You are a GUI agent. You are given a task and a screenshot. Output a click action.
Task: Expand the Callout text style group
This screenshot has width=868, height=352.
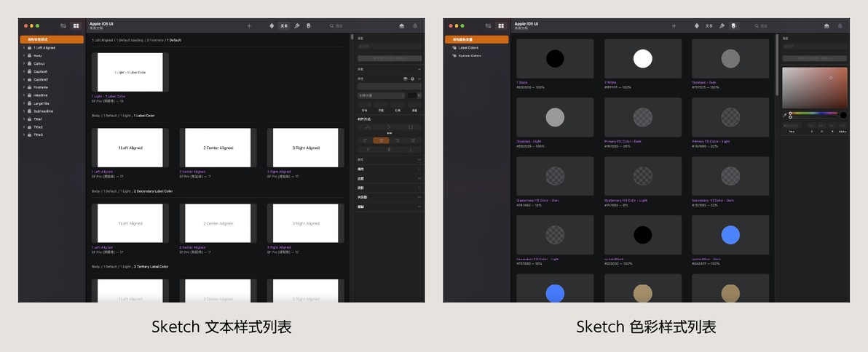coord(24,63)
